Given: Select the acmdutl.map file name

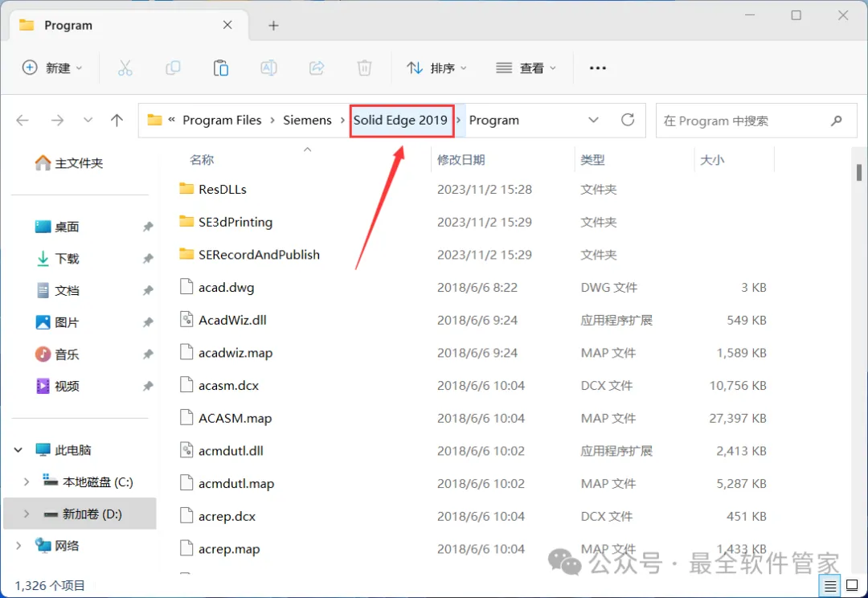Looking at the screenshot, I should point(236,483).
